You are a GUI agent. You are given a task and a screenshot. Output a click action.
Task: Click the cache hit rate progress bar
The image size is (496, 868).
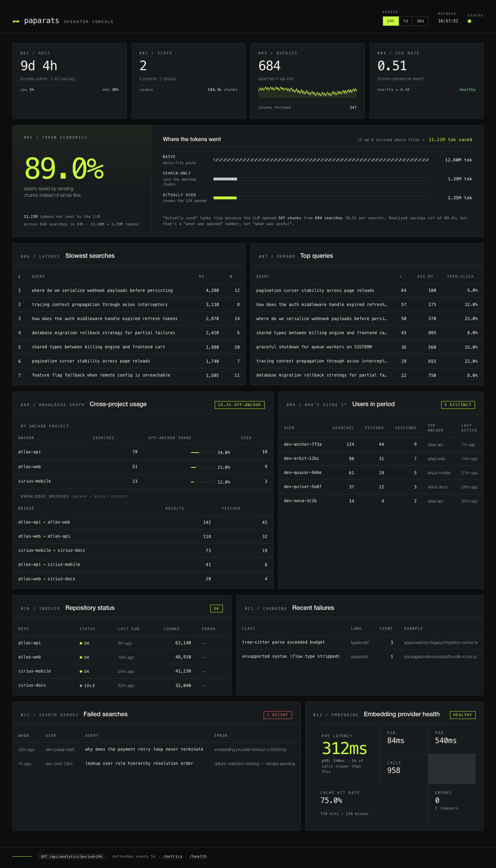pyautogui.click(x=371, y=808)
